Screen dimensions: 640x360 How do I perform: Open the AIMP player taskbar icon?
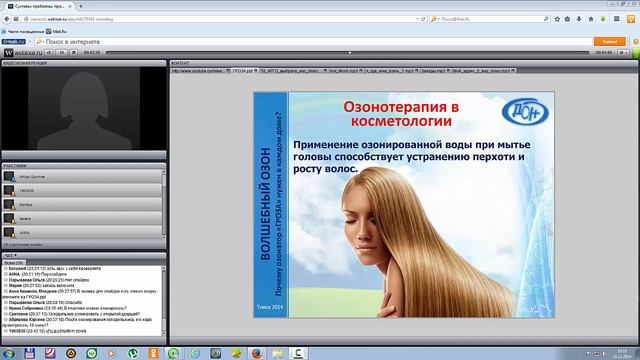[x=71, y=353]
